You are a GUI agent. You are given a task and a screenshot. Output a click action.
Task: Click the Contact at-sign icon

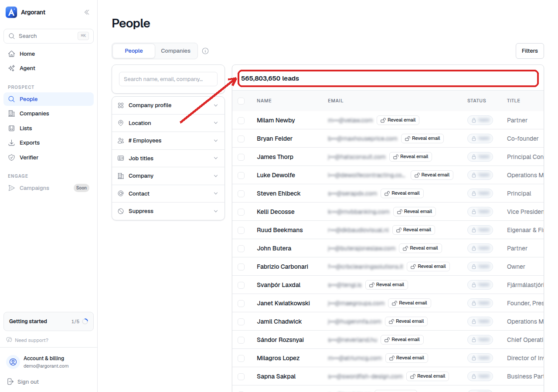click(121, 194)
